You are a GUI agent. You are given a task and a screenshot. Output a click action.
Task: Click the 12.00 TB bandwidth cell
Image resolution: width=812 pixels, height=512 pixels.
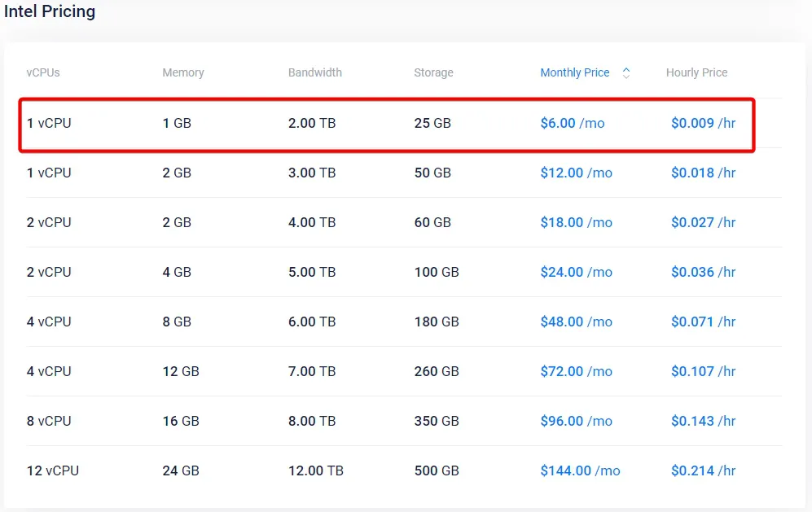(x=316, y=471)
